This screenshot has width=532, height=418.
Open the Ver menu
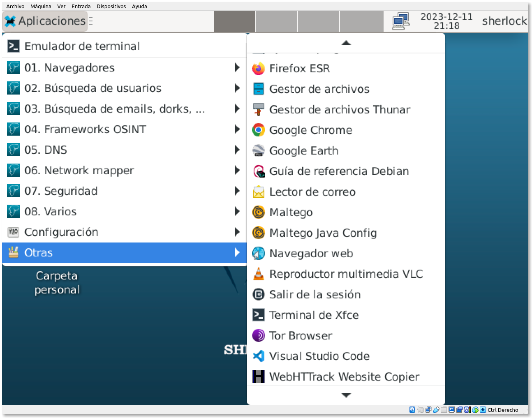pos(61,6)
